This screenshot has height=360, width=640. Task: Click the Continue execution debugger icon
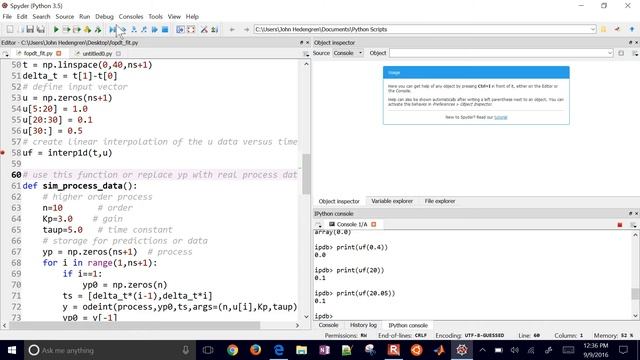tap(154, 29)
